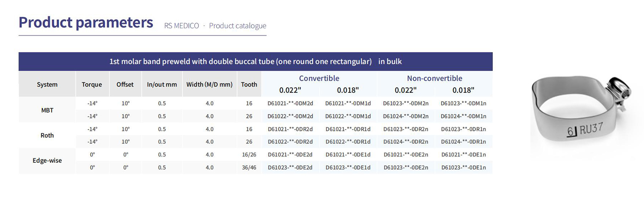Click offset "10°" in the D61022-**-0DR2d row
Viewport: 644px width, 202px height.
(125, 142)
